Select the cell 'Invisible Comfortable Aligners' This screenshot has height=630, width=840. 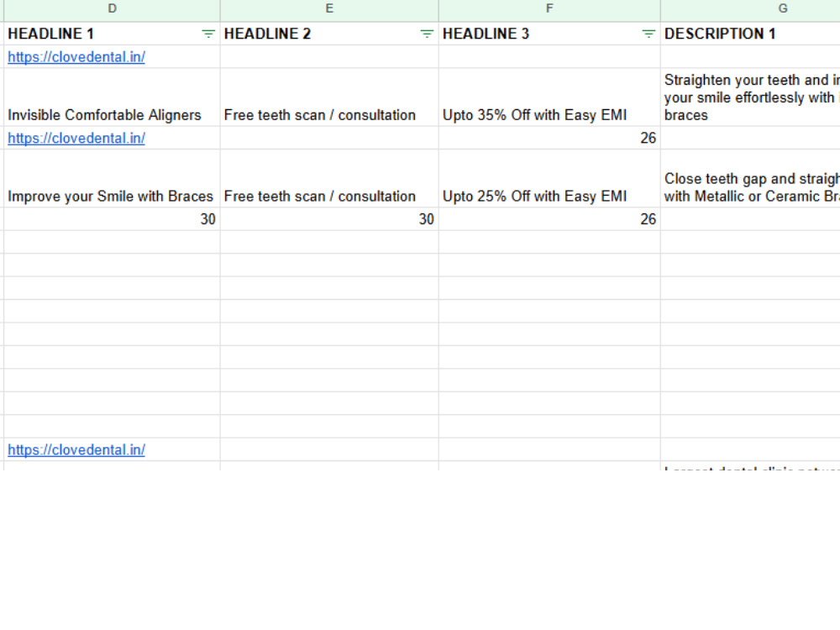tap(112, 97)
